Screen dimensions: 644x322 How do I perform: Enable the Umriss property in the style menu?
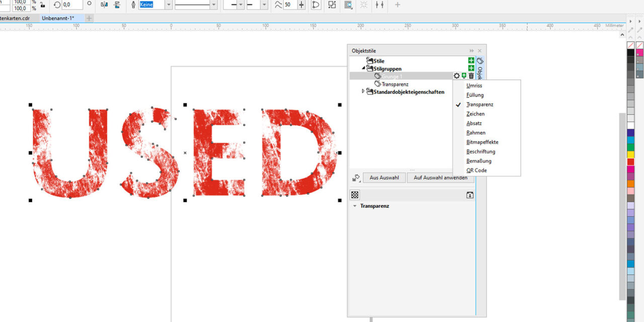474,85
